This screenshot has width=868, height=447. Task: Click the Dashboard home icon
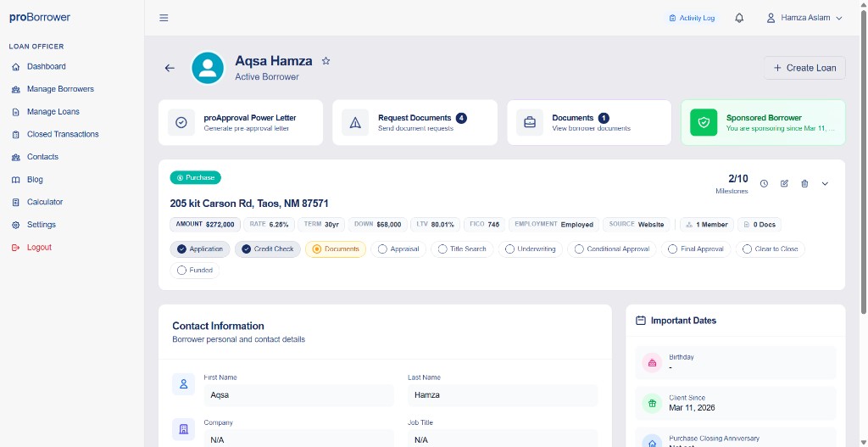pos(15,66)
